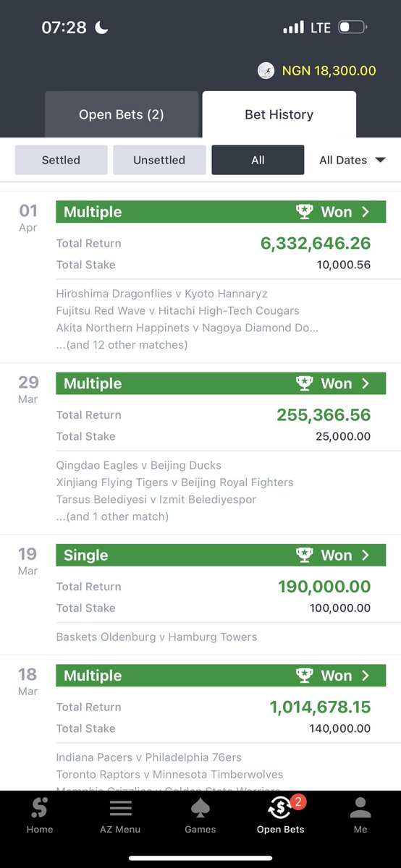Image resolution: width=401 pixels, height=868 pixels.
Task: Tap the Home icon in bottom navigation
Action: (x=39, y=808)
